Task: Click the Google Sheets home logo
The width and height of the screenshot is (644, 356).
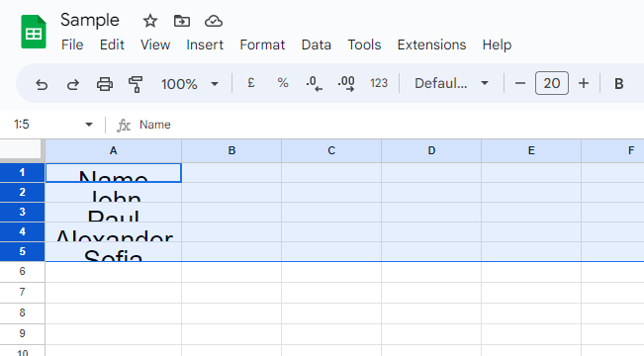Action: click(x=34, y=32)
